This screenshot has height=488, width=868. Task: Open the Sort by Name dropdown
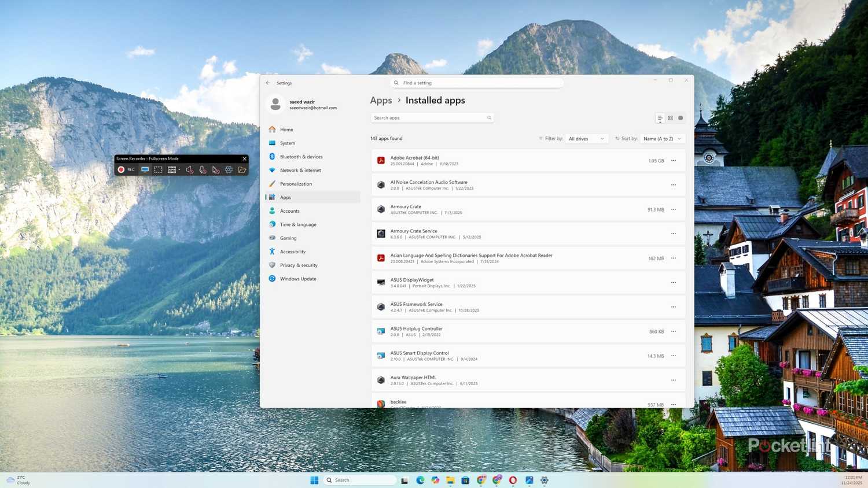[662, 139]
